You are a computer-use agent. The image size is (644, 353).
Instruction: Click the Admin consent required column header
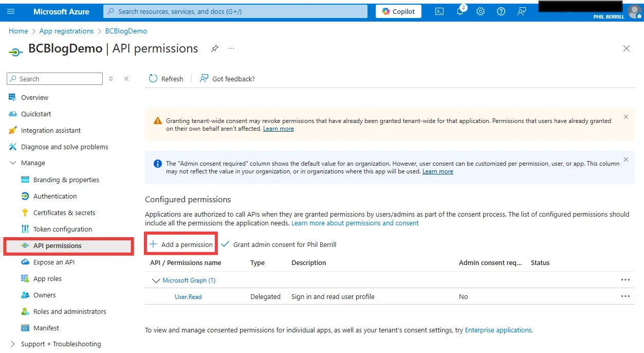[x=490, y=262]
